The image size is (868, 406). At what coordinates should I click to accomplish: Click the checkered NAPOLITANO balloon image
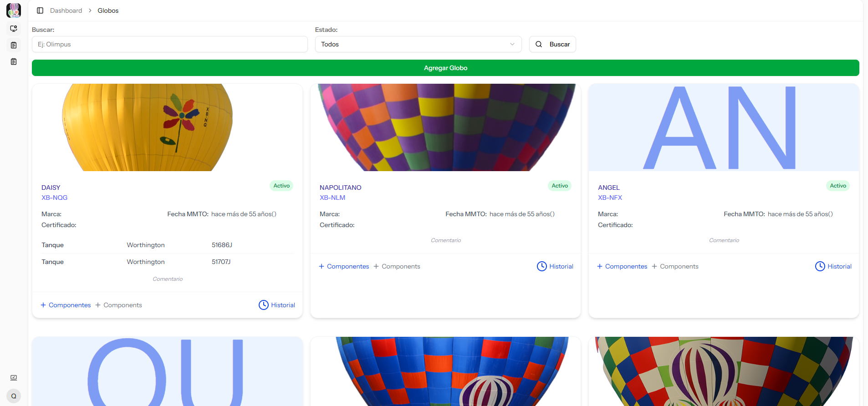pyautogui.click(x=445, y=127)
